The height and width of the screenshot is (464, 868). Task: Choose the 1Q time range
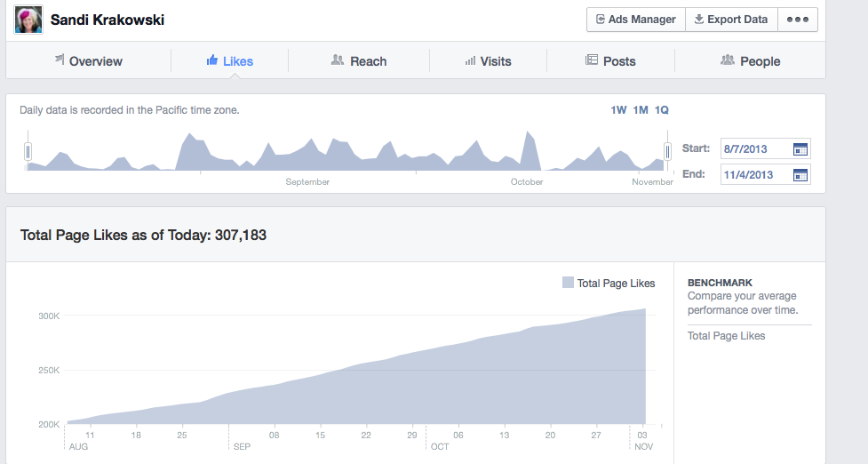pyautogui.click(x=662, y=110)
